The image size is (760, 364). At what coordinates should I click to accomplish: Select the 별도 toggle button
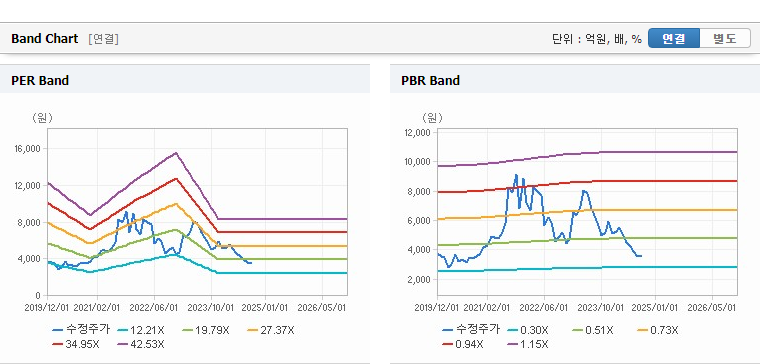[x=725, y=38]
